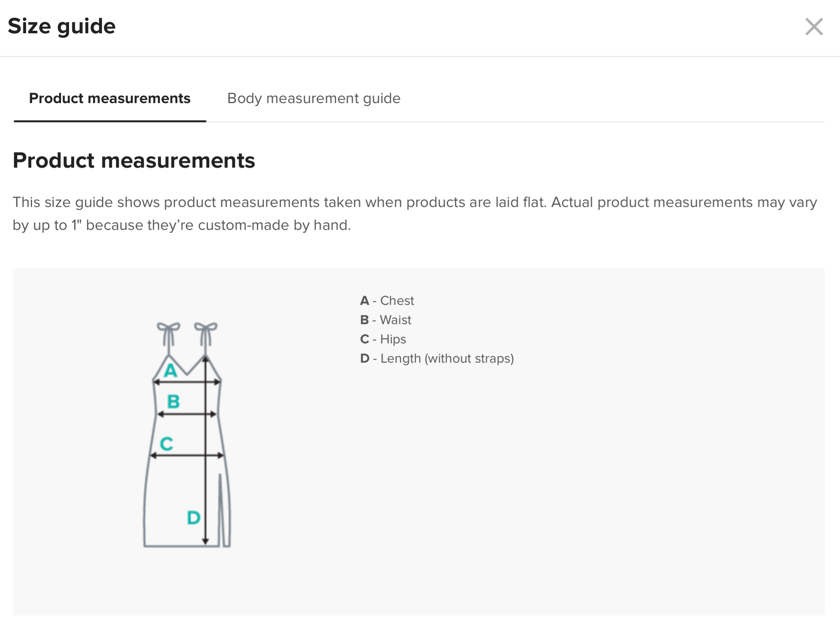The height and width of the screenshot is (634, 840).
Task: Click the teal letter B on dress
Action: tap(173, 401)
